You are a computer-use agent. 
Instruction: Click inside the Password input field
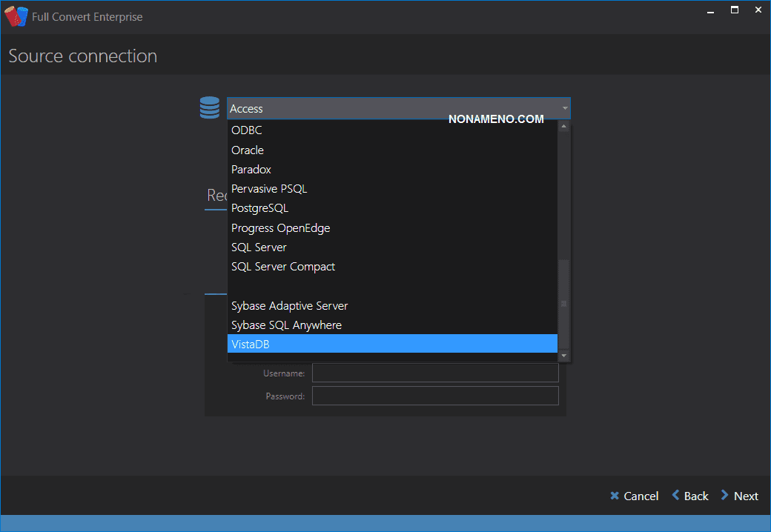(x=435, y=396)
